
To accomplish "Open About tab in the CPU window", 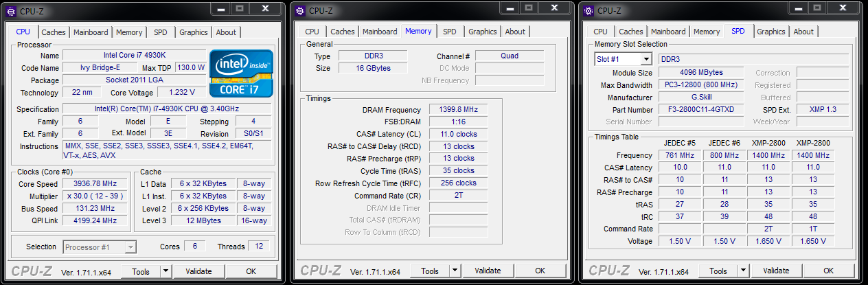I will pyautogui.click(x=226, y=32).
